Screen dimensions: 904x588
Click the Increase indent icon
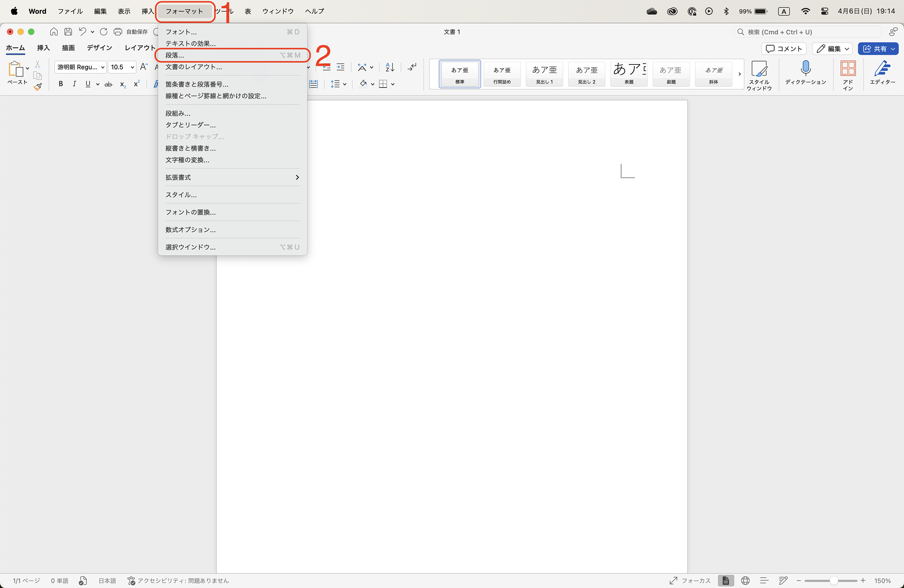(340, 67)
